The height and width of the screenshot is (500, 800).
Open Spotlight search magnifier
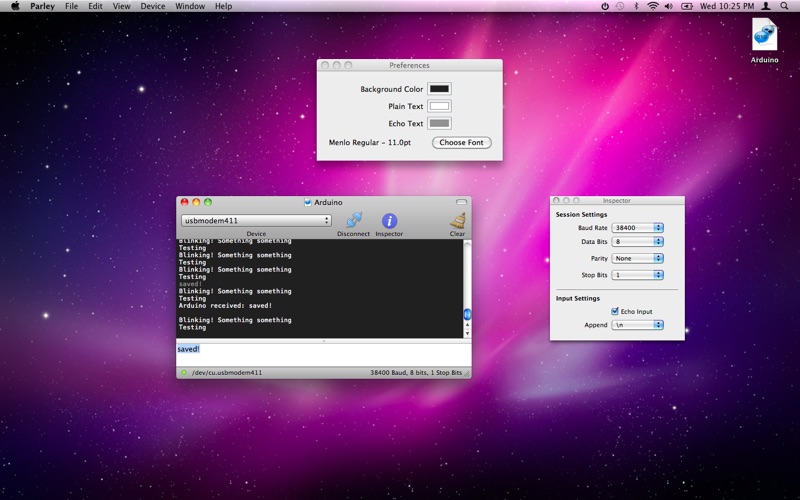(784, 6)
